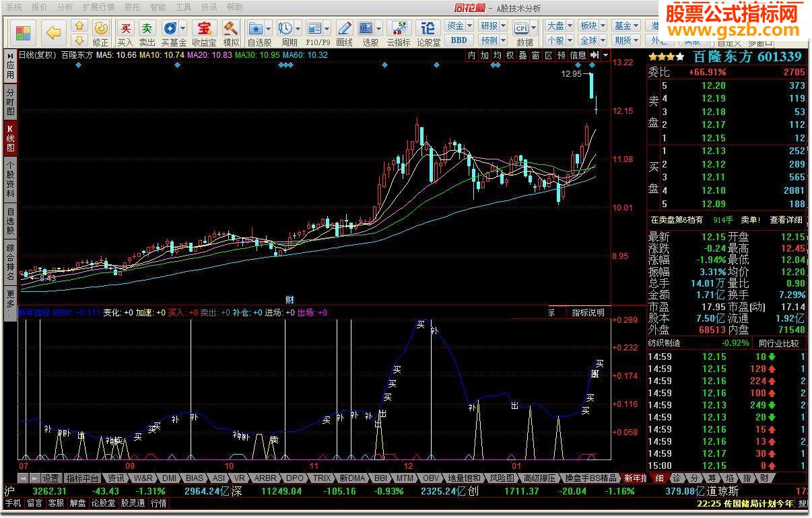This screenshot has height=518, width=812.
Task: Open 指标平台 indicator platform button
Action: [x=82, y=478]
